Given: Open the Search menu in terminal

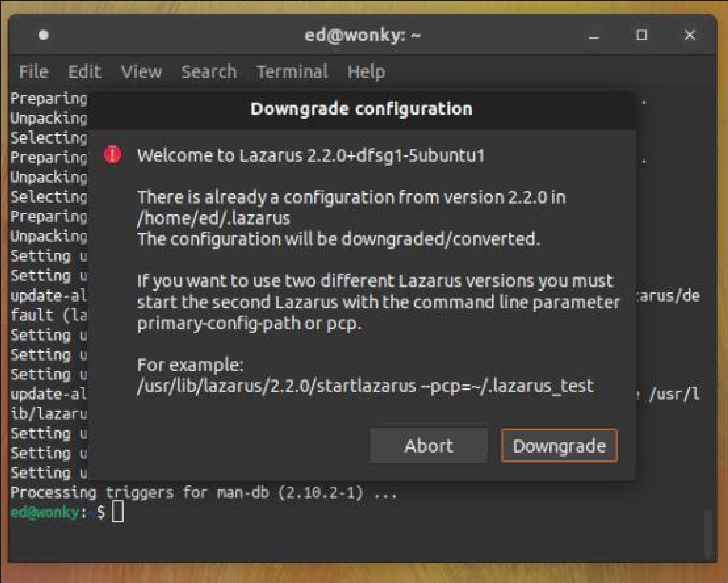Looking at the screenshot, I should pyautogui.click(x=209, y=72).
